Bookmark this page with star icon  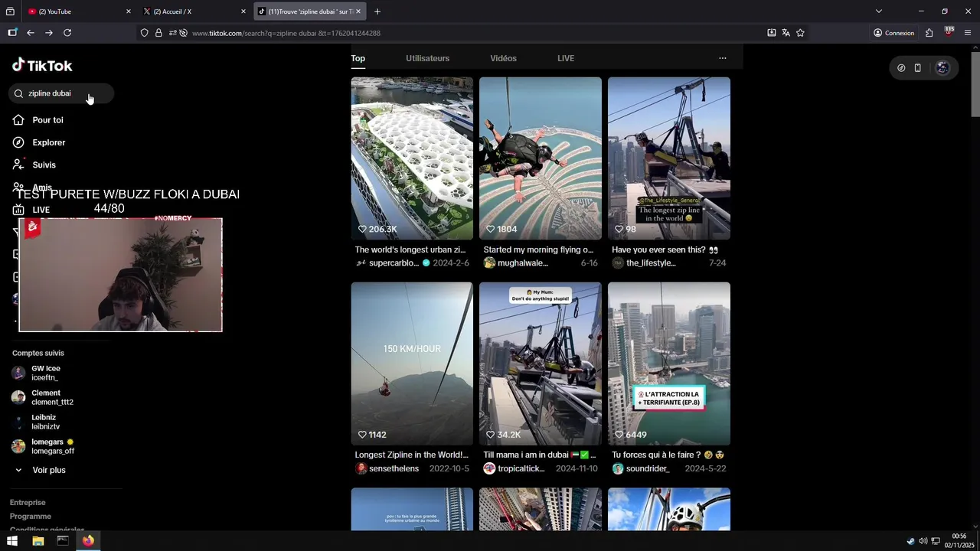(x=800, y=33)
